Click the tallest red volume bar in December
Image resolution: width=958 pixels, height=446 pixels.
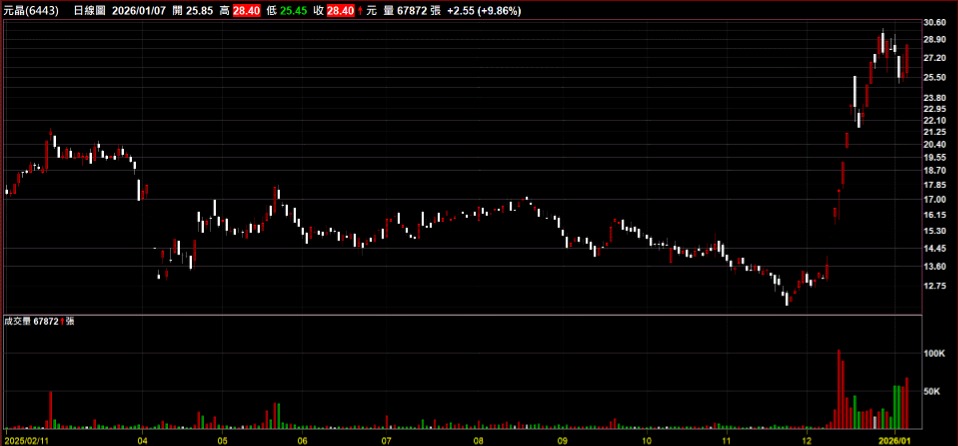839,389
